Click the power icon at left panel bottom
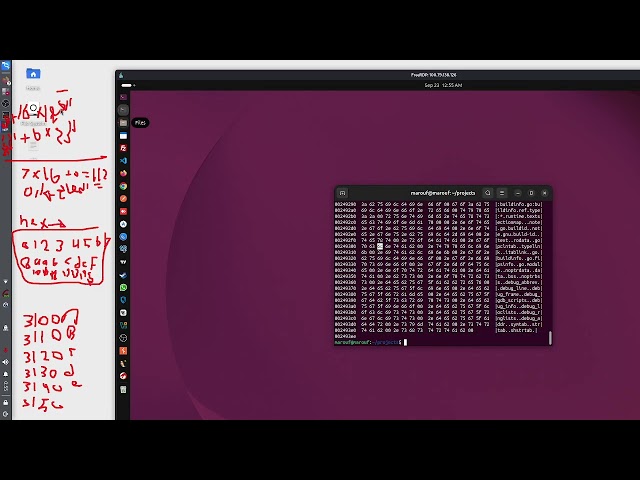The height and width of the screenshot is (480, 640). (6, 414)
